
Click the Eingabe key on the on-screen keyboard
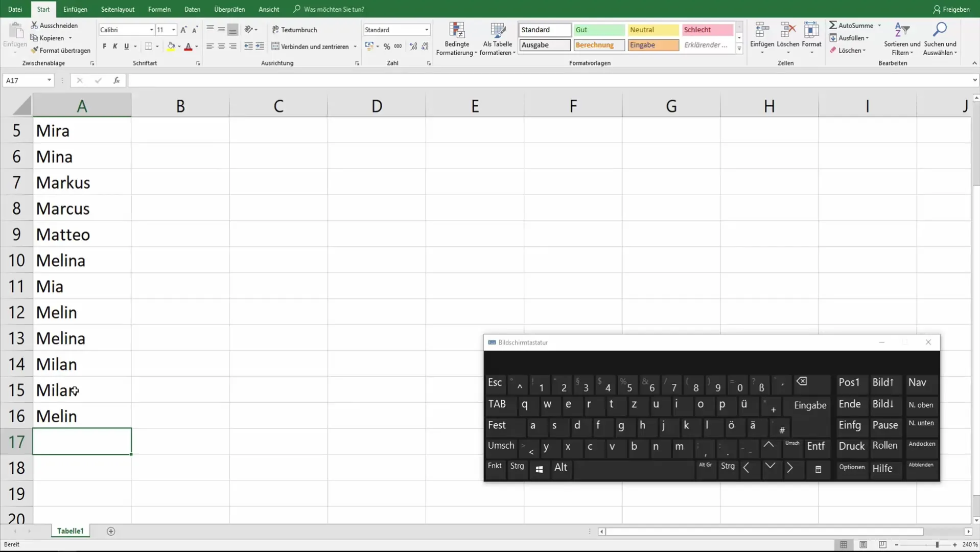[810, 405]
